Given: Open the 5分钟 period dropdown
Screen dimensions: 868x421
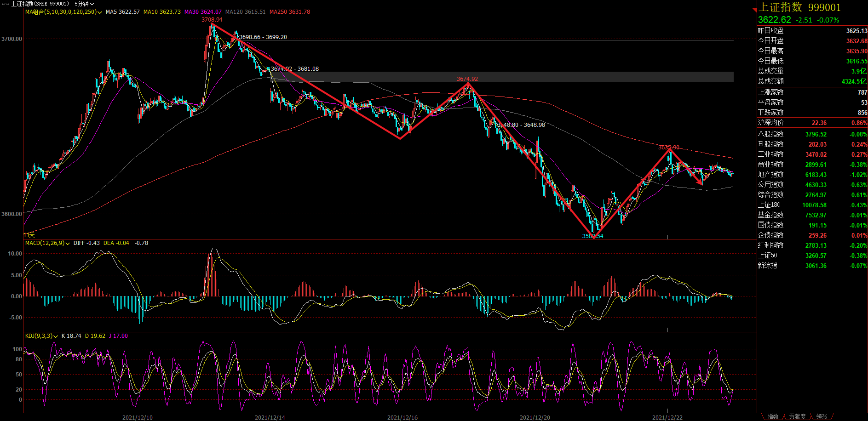Looking at the screenshot, I should click(84, 4).
